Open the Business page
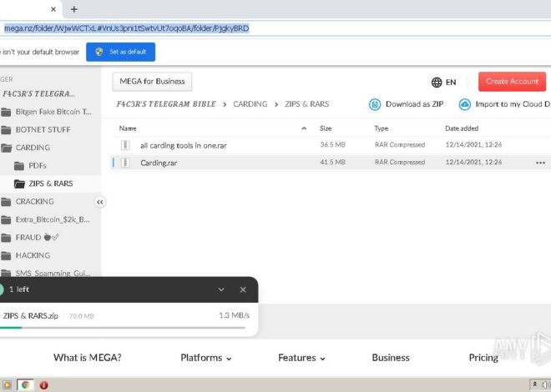The image size is (551, 392). [391, 358]
